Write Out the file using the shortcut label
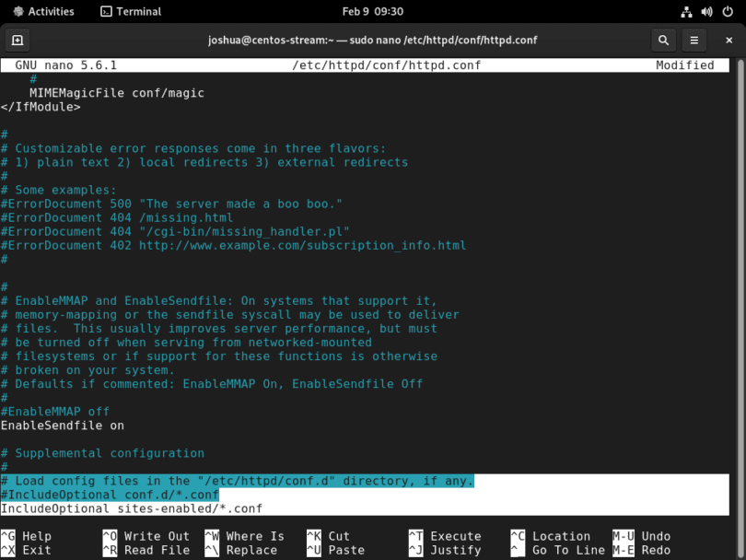Image resolution: width=746 pixels, height=560 pixels. point(149,535)
